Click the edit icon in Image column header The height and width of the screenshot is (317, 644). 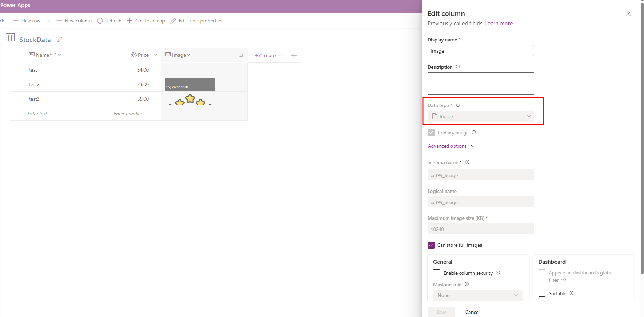tap(241, 55)
